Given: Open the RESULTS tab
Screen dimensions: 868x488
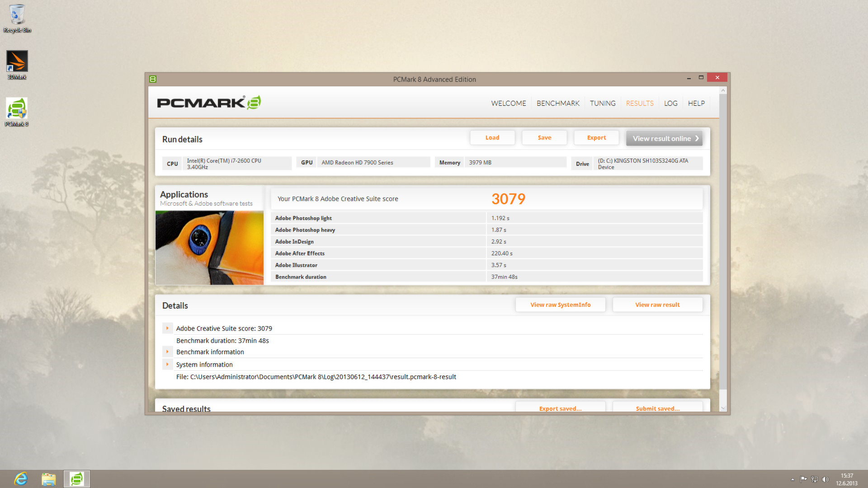Looking at the screenshot, I should (x=639, y=103).
